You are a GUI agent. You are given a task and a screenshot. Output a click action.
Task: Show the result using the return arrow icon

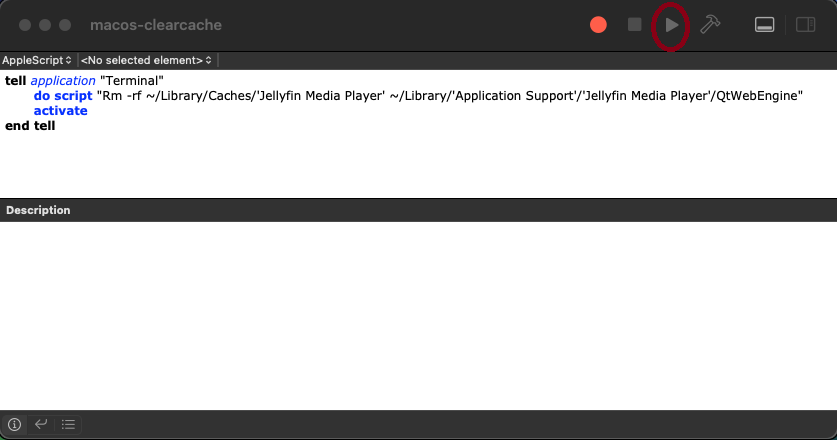pyautogui.click(x=41, y=424)
